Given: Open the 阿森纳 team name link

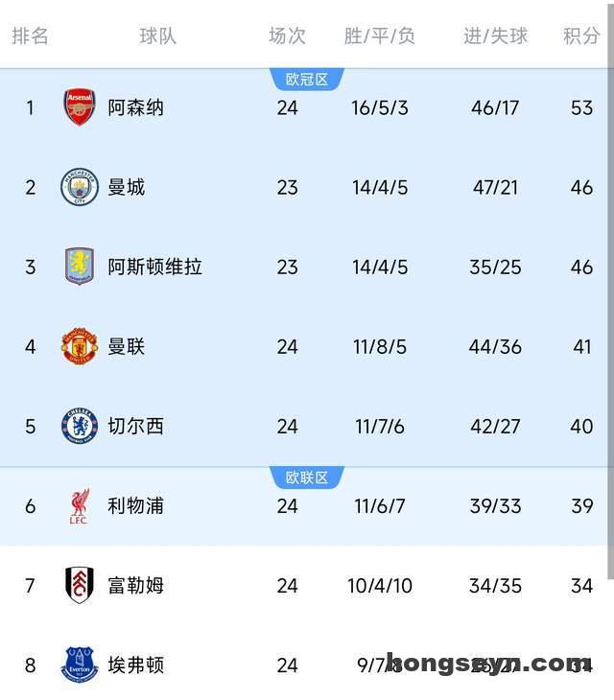Looking at the screenshot, I should point(135,107).
